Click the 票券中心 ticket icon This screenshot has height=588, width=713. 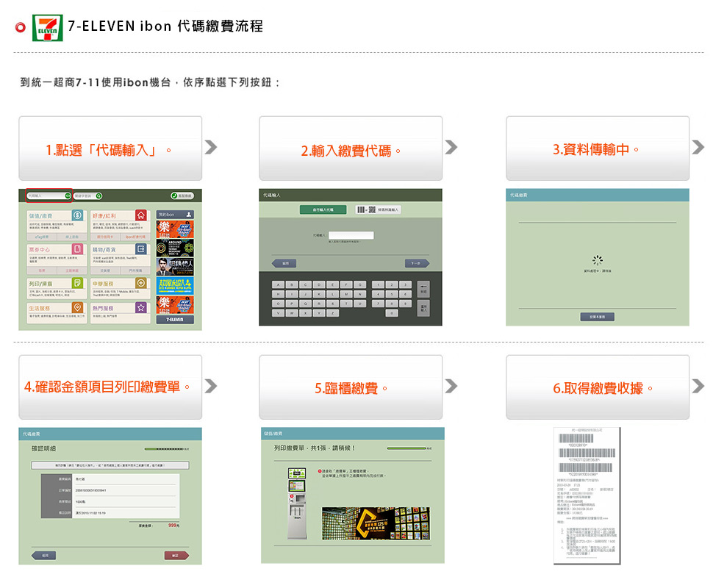coord(78,250)
